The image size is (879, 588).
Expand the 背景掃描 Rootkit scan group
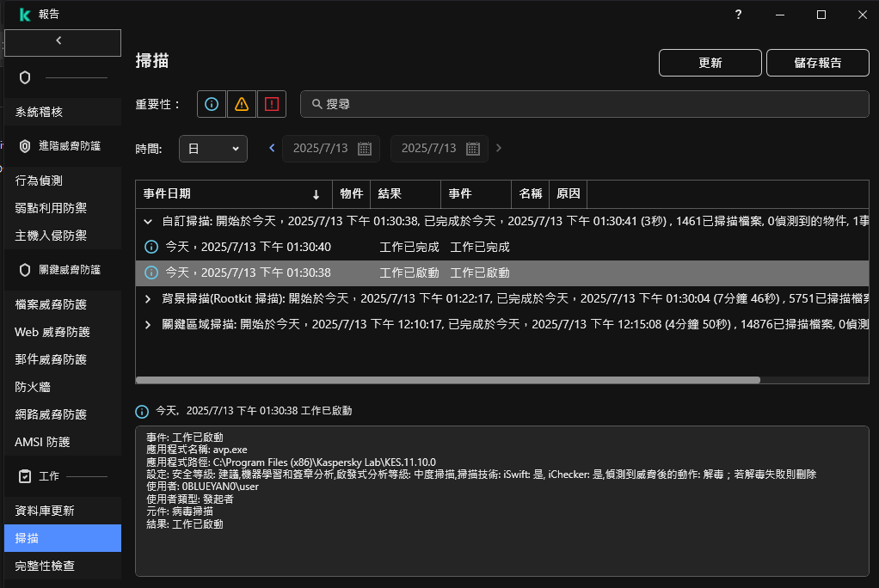click(148, 299)
